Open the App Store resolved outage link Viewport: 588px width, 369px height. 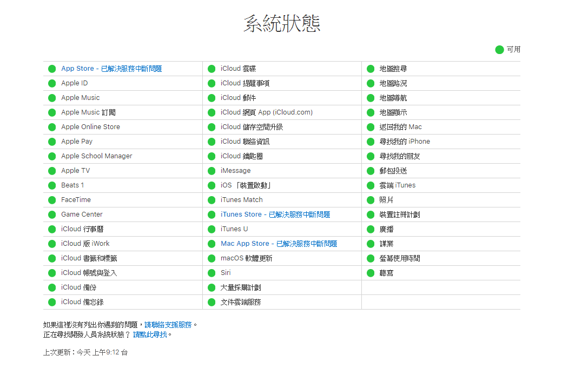coord(111,69)
